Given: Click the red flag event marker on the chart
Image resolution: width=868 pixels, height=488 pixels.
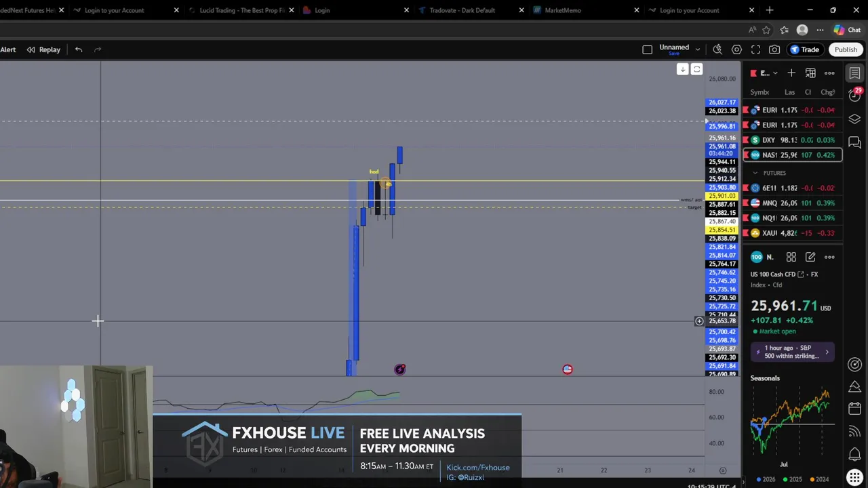Looking at the screenshot, I should [568, 369].
